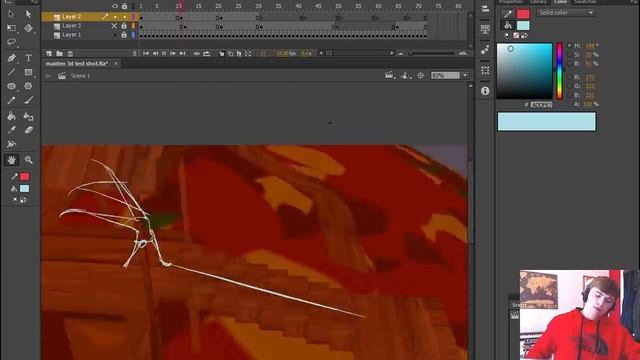Select the Line tool
The height and width of the screenshot is (360, 640).
click(x=11, y=73)
